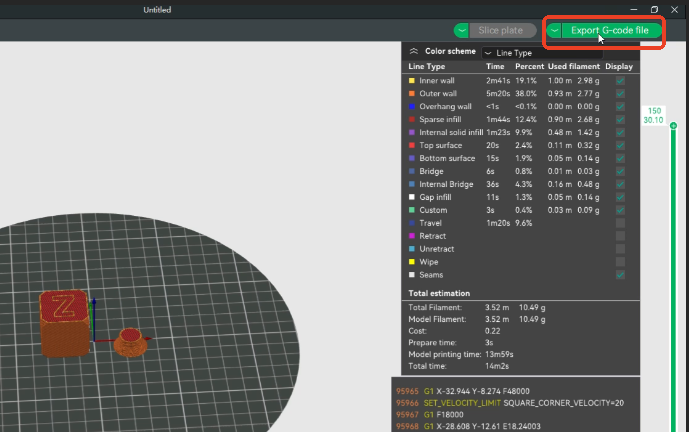Click the G-code line 95968

coord(468,426)
